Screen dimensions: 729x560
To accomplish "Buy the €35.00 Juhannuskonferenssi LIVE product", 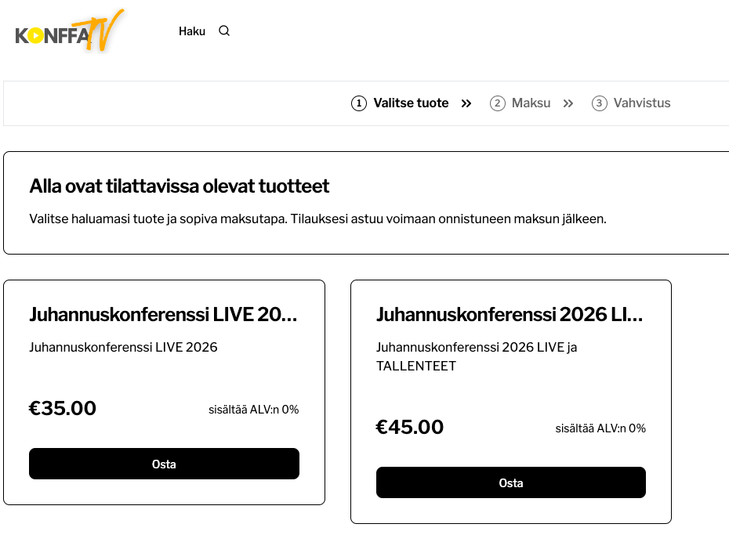I will 164,464.
